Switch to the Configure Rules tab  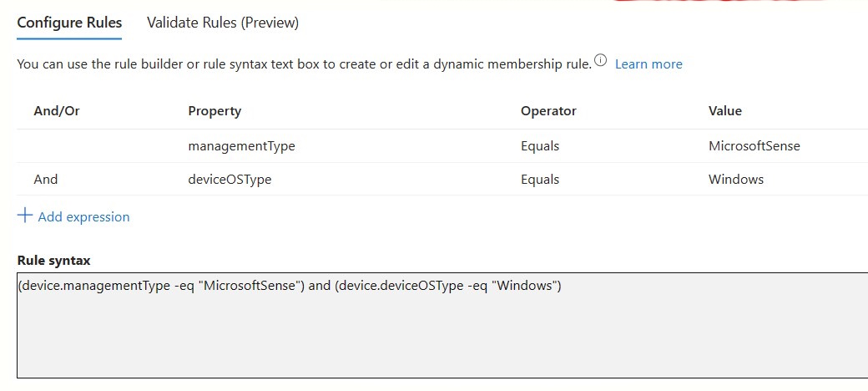(x=69, y=23)
